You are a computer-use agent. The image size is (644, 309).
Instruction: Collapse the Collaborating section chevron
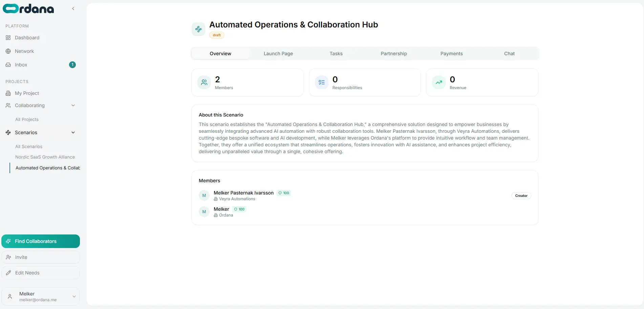[73, 105]
